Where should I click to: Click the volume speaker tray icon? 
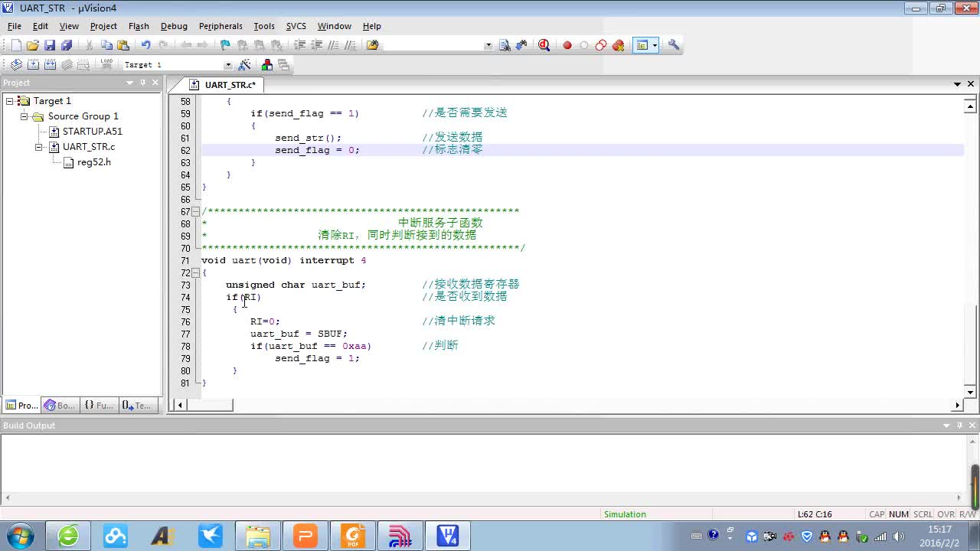(x=898, y=536)
